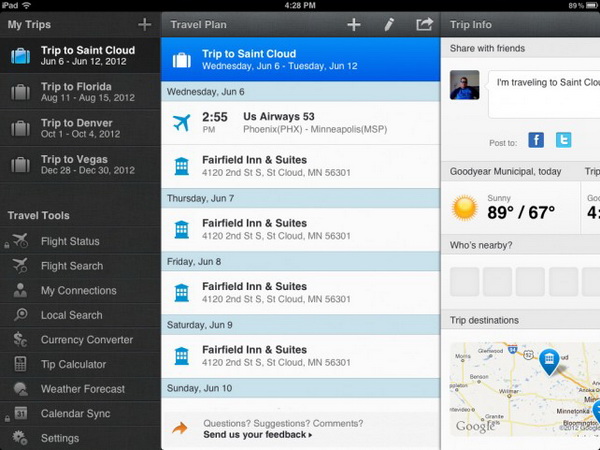Add an item to the Travel Plan
Viewport: 600px width, 450px height.
[354, 24]
